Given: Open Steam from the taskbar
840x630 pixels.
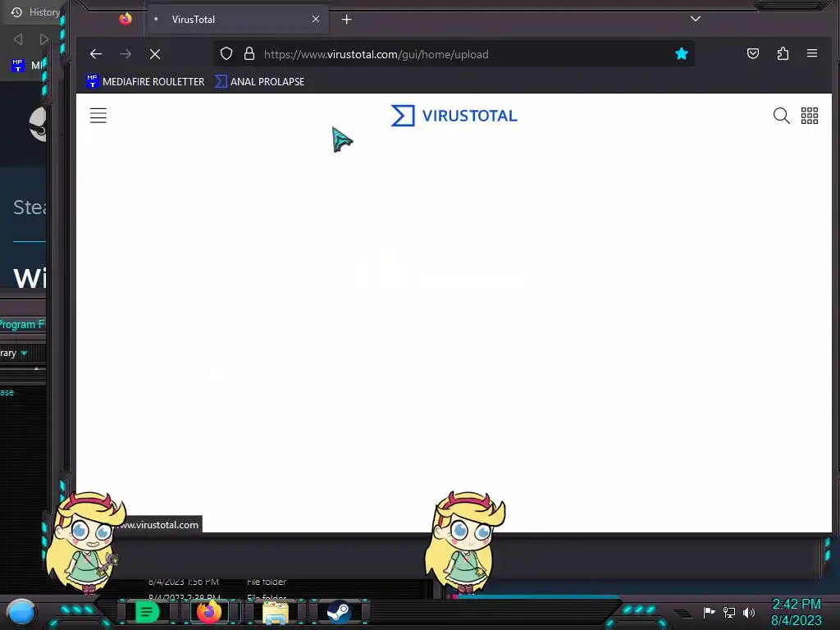Looking at the screenshot, I should coord(339,612).
